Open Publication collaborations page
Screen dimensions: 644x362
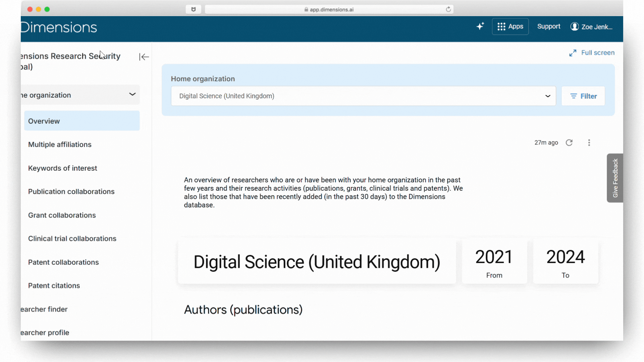click(71, 192)
